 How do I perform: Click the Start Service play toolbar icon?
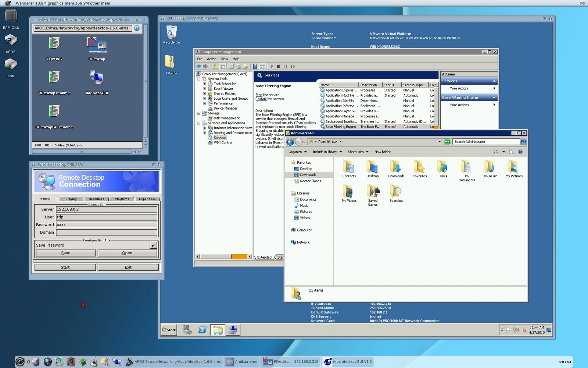coord(272,66)
